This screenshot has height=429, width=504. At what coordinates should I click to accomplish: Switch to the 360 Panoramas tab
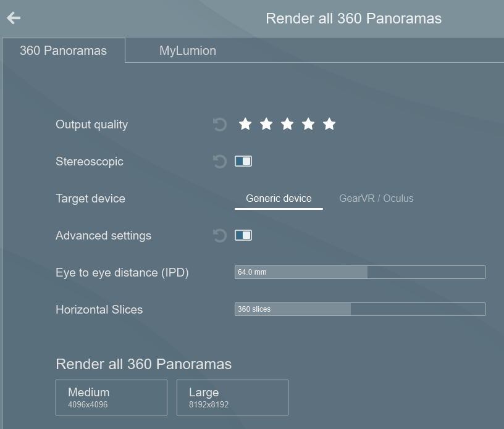(x=63, y=51)
